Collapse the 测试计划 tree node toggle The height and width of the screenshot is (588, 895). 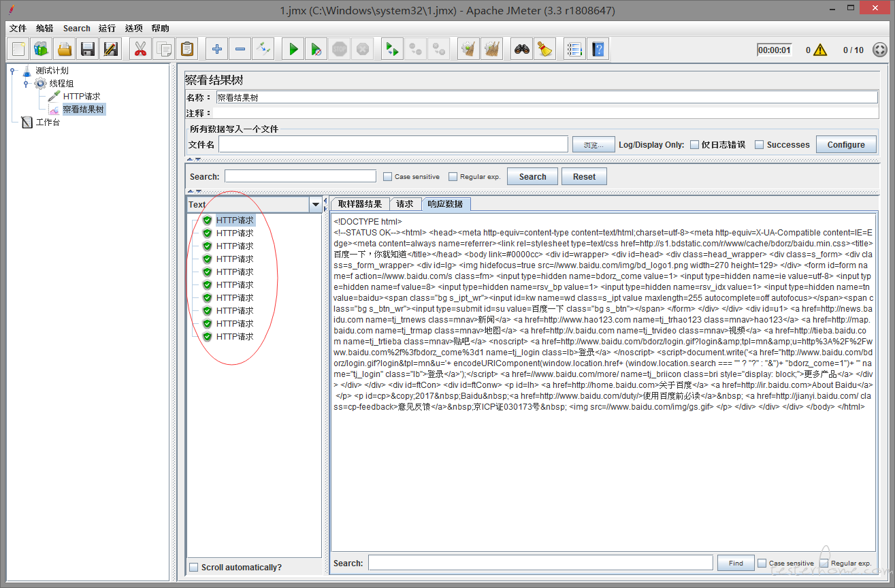12,70
